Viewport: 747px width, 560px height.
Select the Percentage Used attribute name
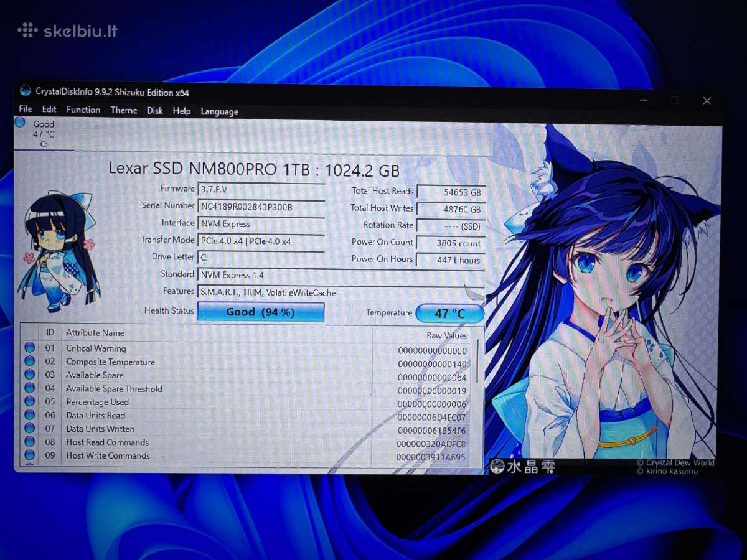97,402
